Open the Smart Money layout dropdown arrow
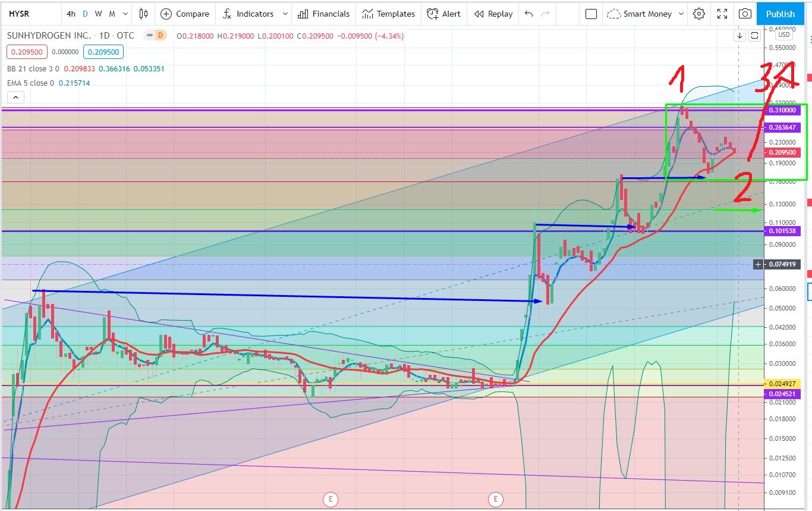The height and width of the screenshot is (511, 812). [681, 14]
